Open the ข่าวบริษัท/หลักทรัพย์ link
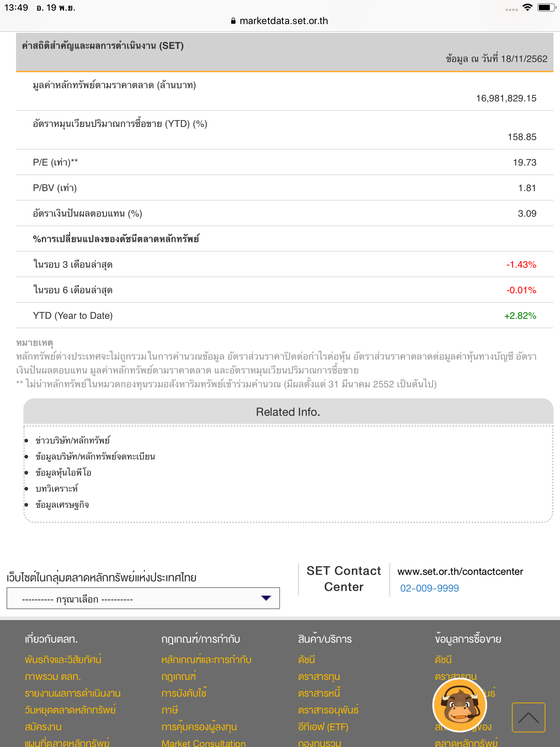The width and height of the screenshot is (560, 747). (73, 441)
